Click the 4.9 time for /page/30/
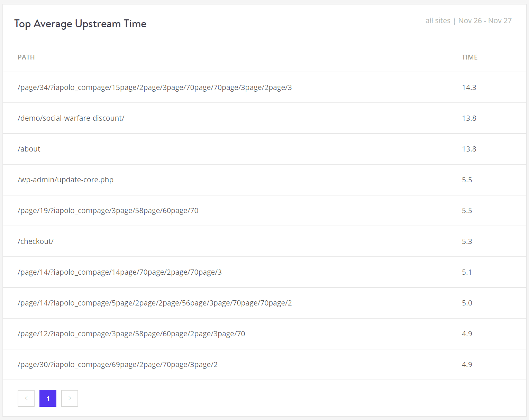 [x=467, y=365]
